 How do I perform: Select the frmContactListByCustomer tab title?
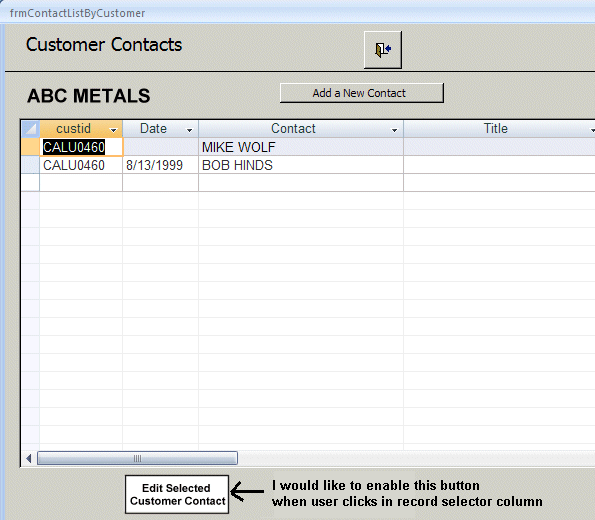(77, 13)
